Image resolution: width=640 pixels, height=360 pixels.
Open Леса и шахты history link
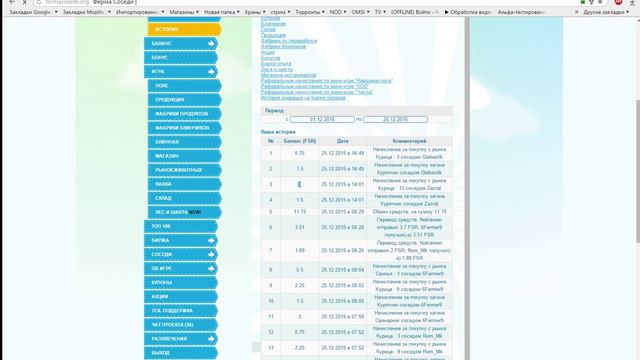[277, 69]
